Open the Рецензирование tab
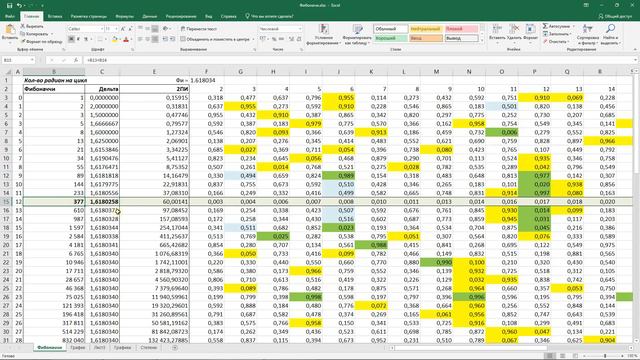Viewport: 640px width, 360px height. 181,16
